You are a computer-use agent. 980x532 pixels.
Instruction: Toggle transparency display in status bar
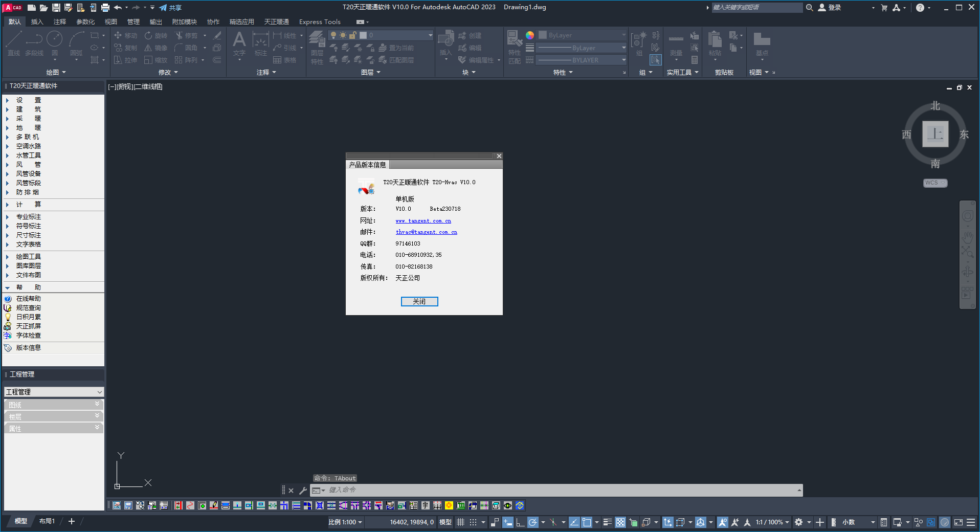620,522
